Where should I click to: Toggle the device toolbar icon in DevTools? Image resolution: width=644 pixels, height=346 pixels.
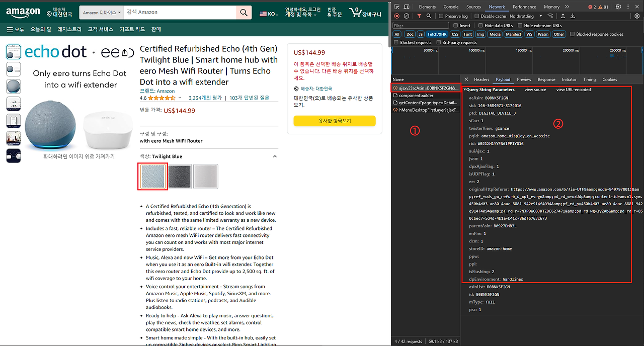(407, 7)
